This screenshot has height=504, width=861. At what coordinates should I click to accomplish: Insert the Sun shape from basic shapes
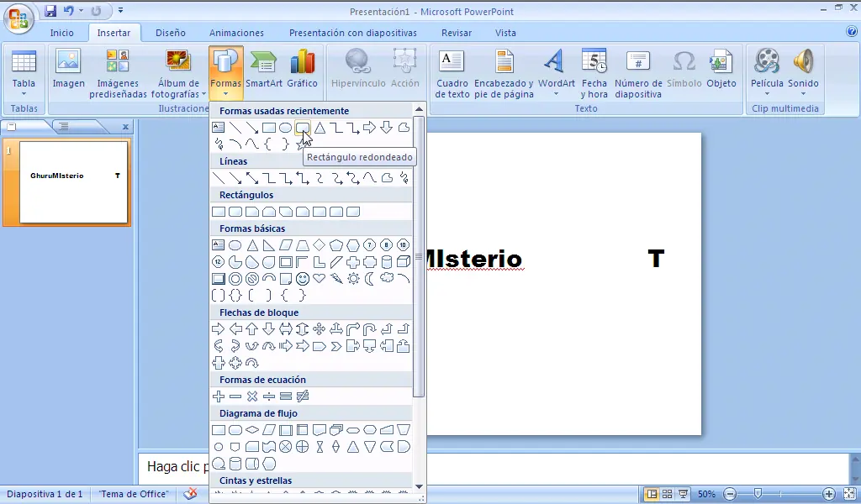click(x=353, y=279)
